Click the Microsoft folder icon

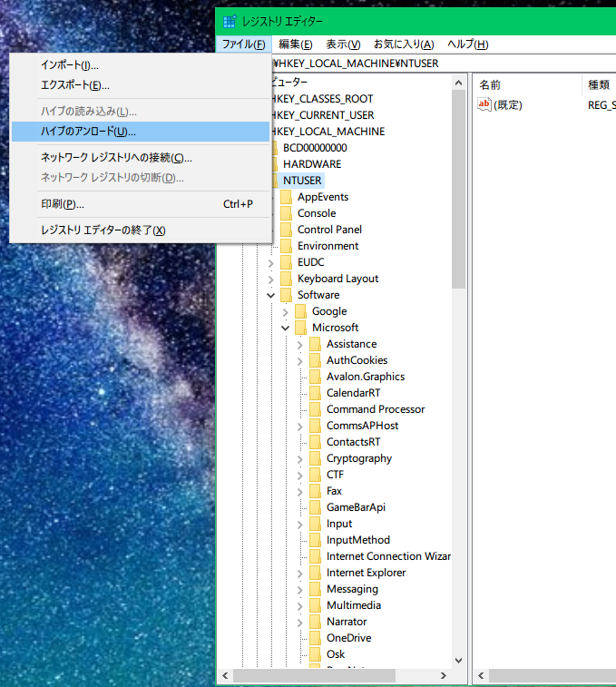[300, 328]
